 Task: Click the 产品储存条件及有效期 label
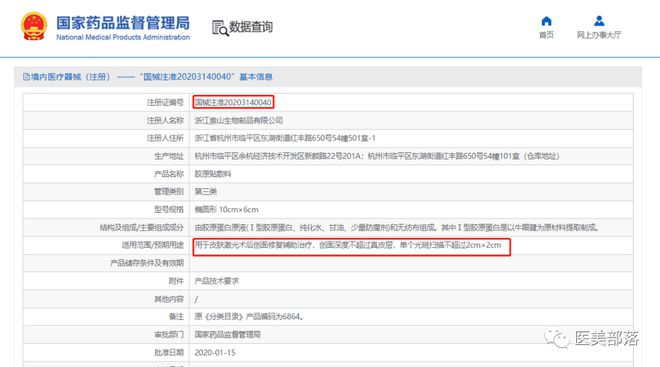(147, 263)
